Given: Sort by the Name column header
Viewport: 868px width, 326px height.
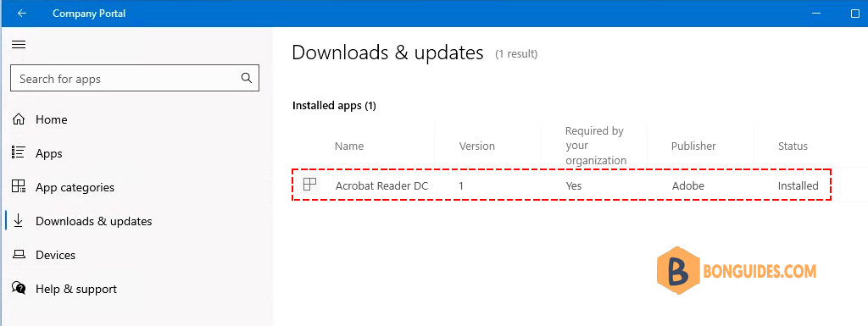Looking at the screenshot, I should pyautogui.click(x=349, y=146).
